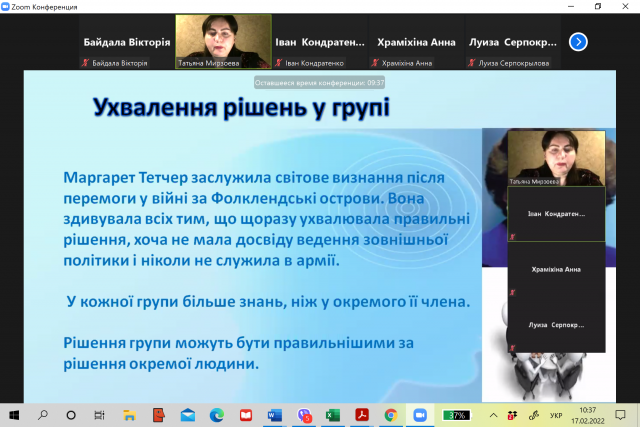Open Microsoft Edge from the taskbar
This screenshot has height=427, width=640.
point(217,415)
